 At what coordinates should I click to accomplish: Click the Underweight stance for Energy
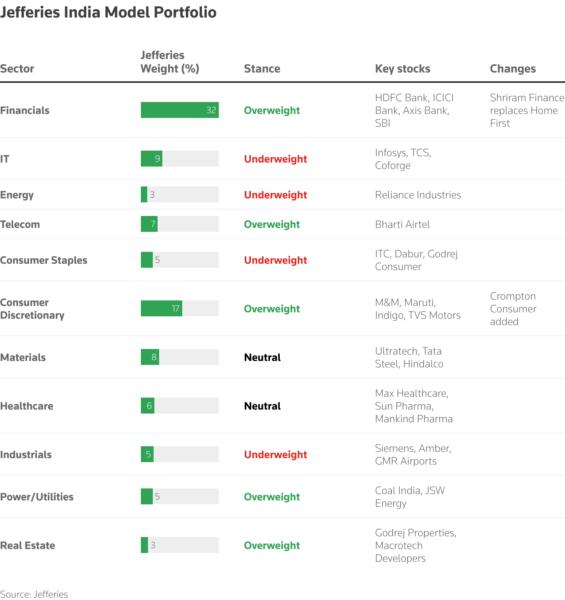pyautogui.click(x=275, y=195)
